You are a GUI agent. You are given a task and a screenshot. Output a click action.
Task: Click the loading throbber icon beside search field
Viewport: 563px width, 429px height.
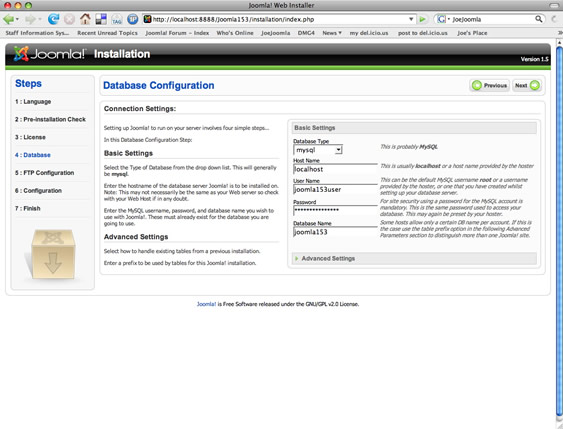coord(555,19)
